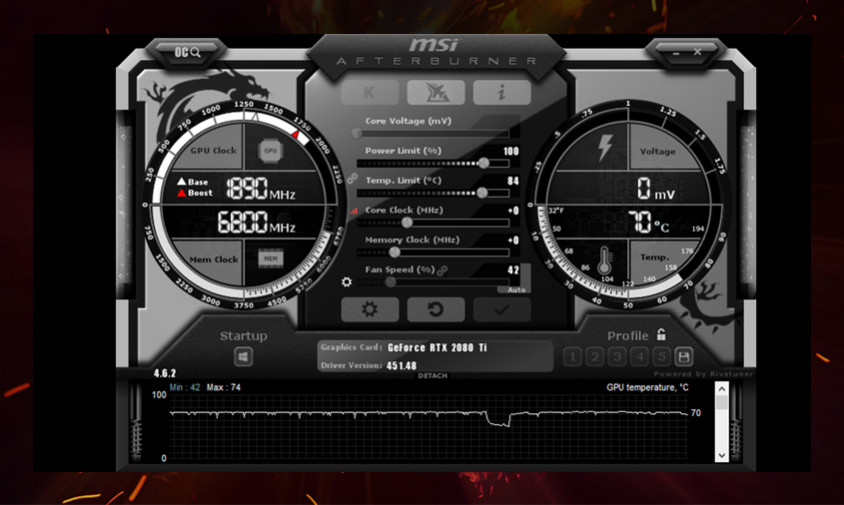Click the MEM chip icon in gauge

pyautogui.click(x=270, y=258)
